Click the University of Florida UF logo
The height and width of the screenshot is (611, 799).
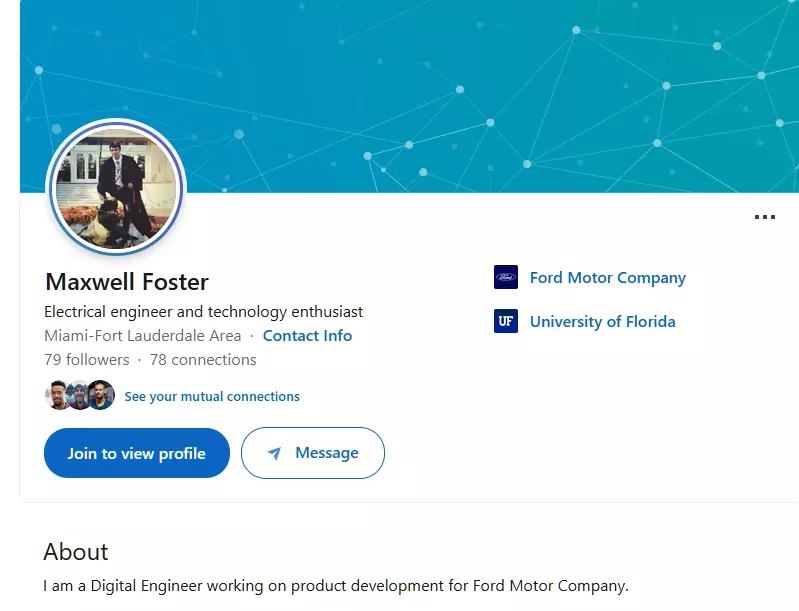[506, 321]
